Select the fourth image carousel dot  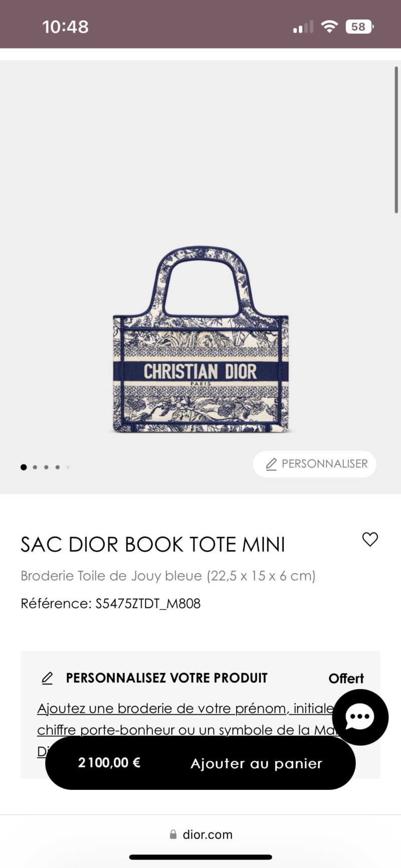tap(58, 467)
